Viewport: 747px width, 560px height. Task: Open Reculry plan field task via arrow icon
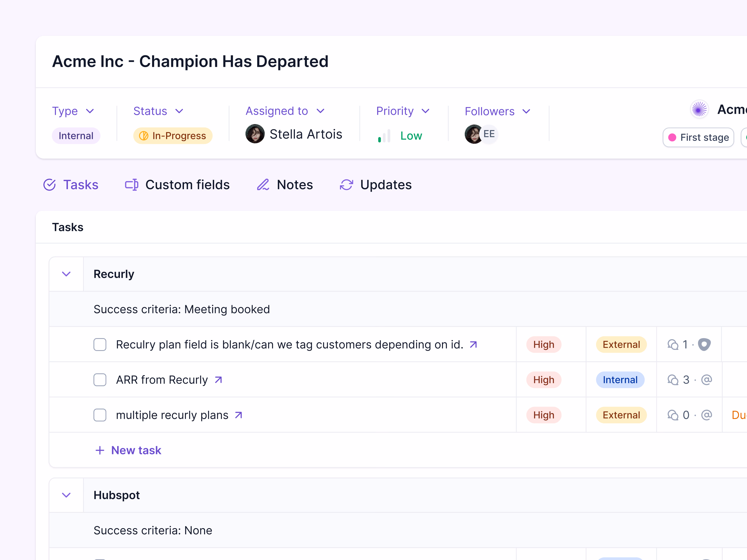[x=474, y=344]
